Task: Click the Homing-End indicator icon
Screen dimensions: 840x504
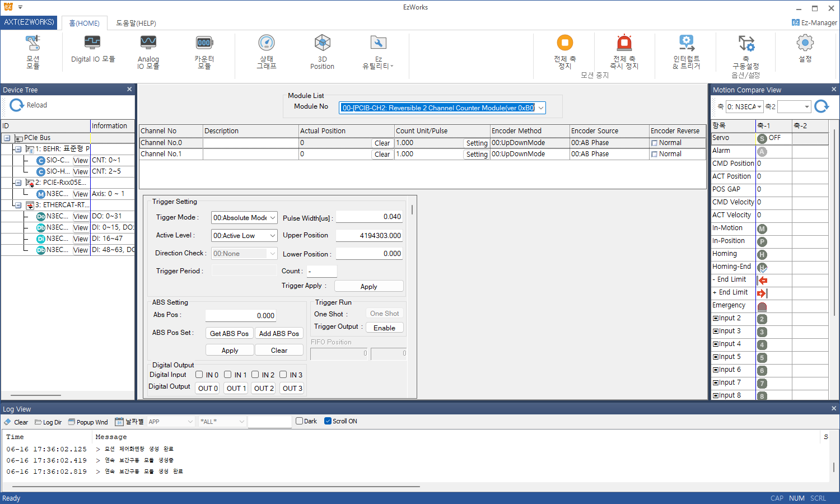Action: 762,268
